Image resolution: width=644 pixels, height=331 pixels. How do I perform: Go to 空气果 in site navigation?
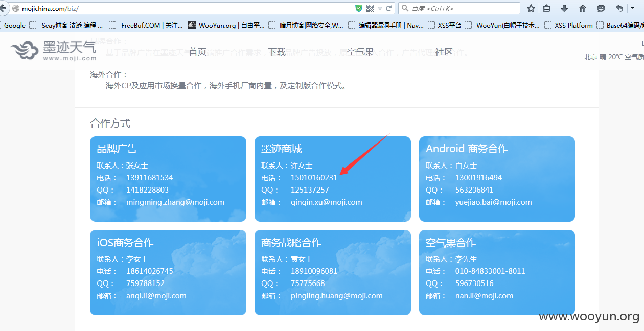pyautogui.click(x=360, y=52)
